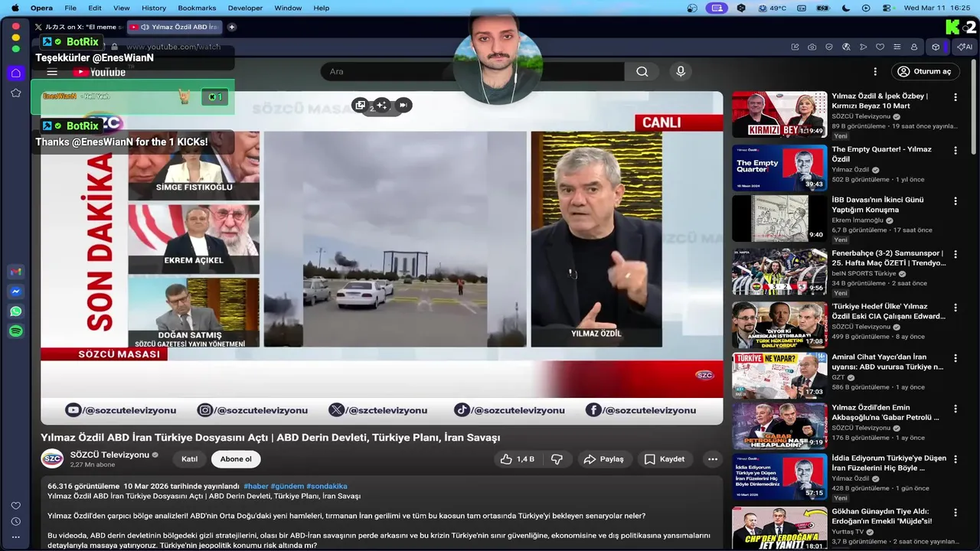The width and height of the screenshot is (980, 551).
Task: Open Opera sidebar three-dot more options
Action: pyautogui.click(x=15, y=537)
